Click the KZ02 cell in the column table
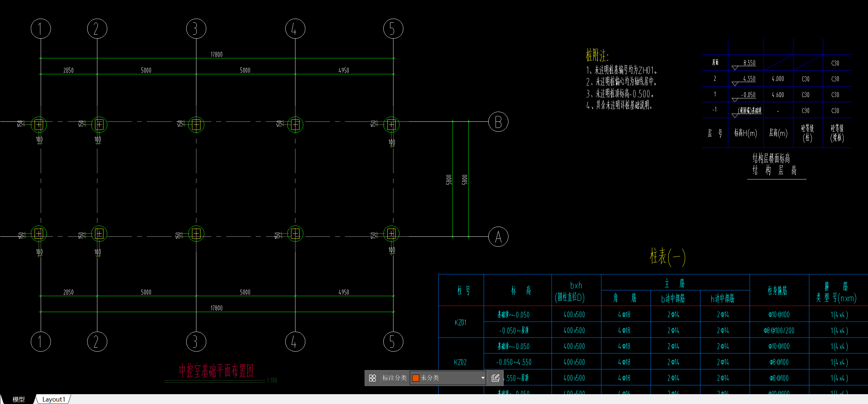The height and width of the screenshot is (404, 868). click(x=460, y=362)
